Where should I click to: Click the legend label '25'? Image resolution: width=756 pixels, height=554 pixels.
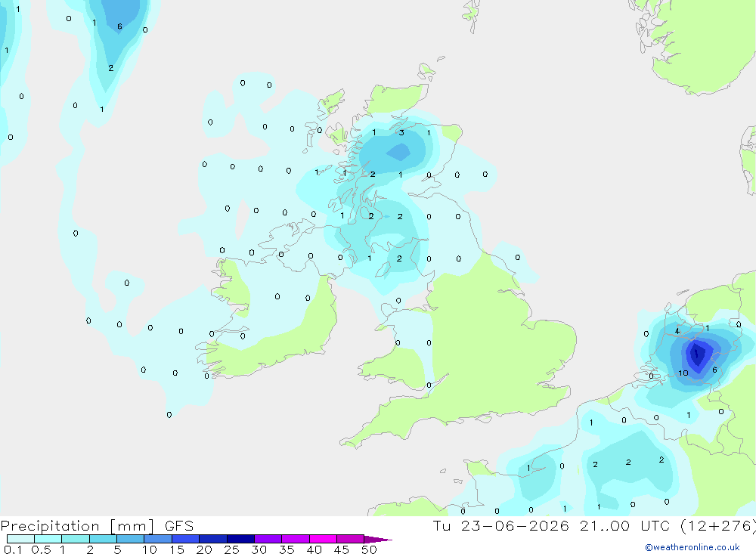(231, 549)
